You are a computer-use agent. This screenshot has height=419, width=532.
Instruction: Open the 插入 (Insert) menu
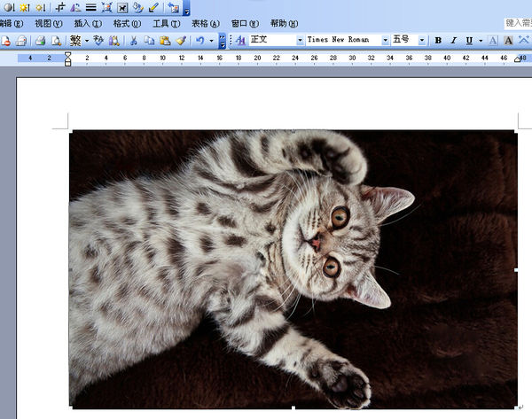[87, 23]
